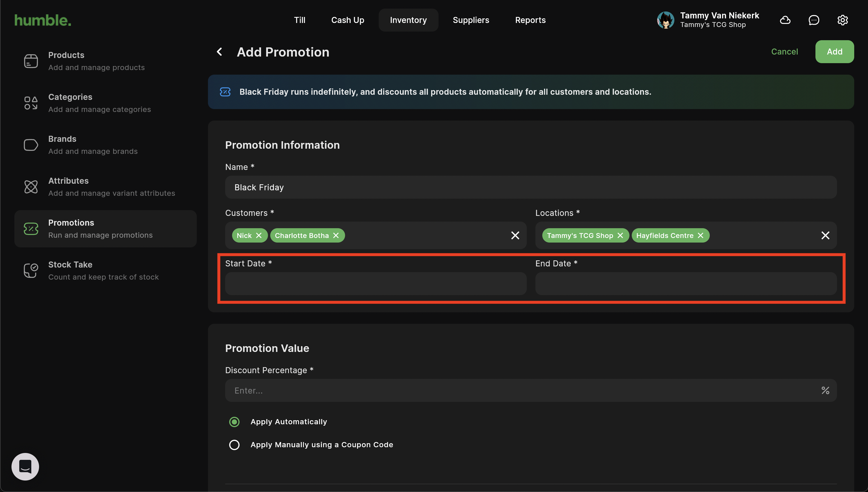
Task: Remove the Charlotte Botha customer tag
Action: click(x=336, y=236)
